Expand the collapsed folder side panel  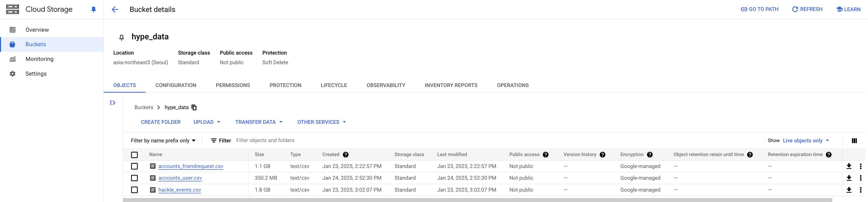pyautogui.click(x=113, y=103)
